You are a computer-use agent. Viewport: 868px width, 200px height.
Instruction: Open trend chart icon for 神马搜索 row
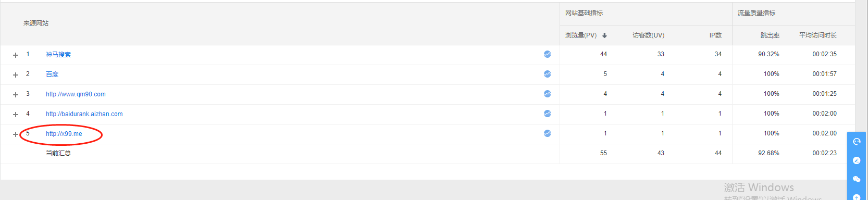tap(547, 54)
